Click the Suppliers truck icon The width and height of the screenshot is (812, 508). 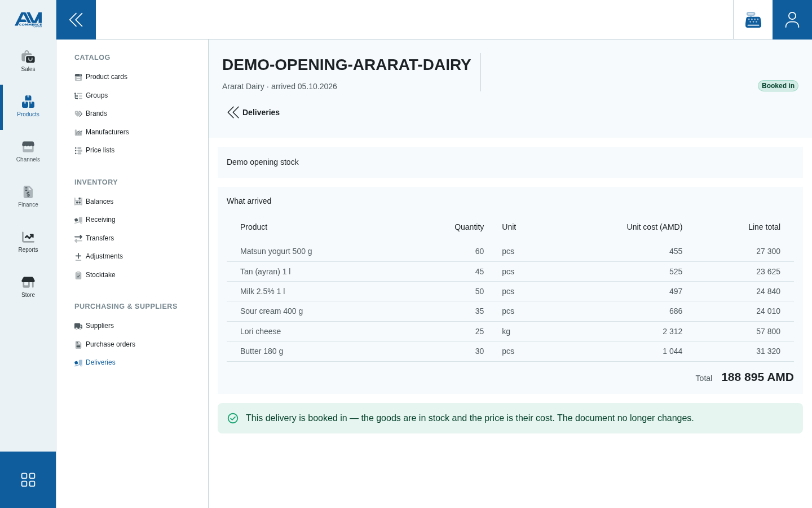(x=78, y=326)
